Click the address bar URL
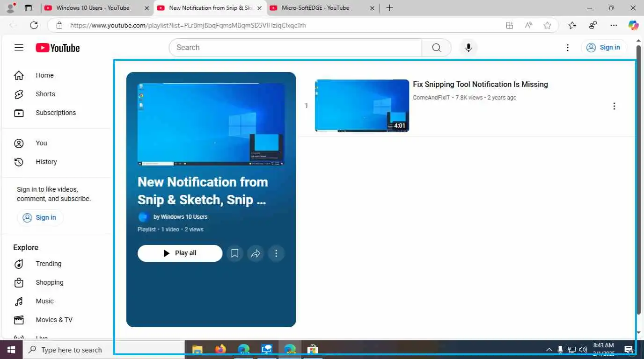The width and height of the screenshot is (644, 359). 188,25
